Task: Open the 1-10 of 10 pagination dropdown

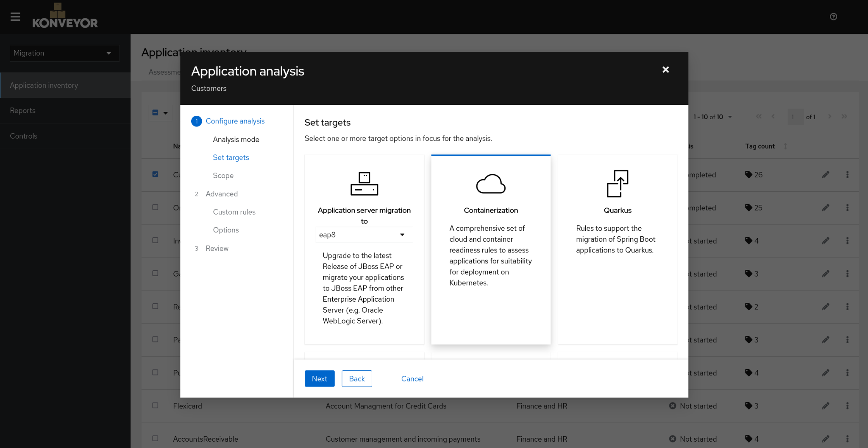Action: 713,117
